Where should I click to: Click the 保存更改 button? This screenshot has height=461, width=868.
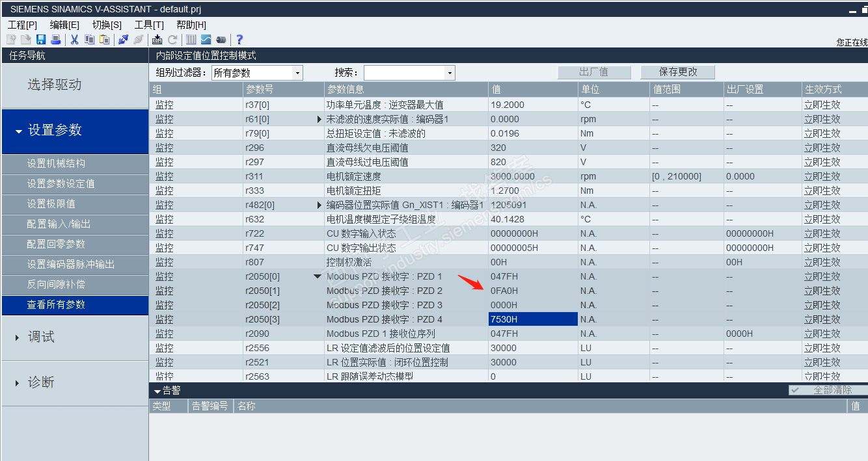678,72
